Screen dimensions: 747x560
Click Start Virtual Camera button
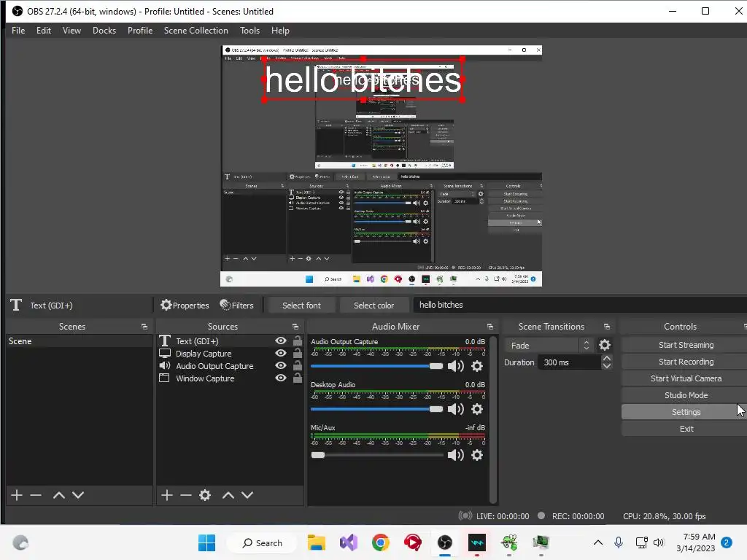686,378
